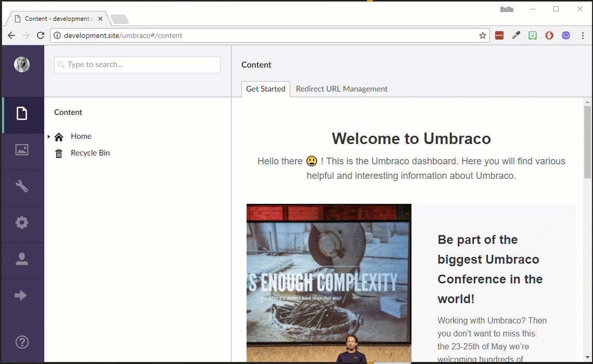593x364 pixels.
Task: Open the Help question mark icon
Action: click(22, 342)
